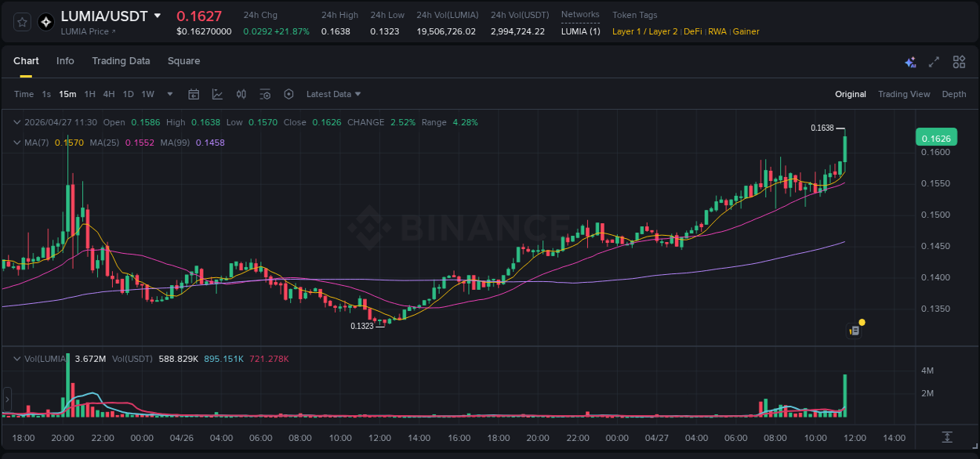The image size is (980, 459).
Task: Switch chart to Trading View
Action: pyautogui.click(x=904, y=94)
